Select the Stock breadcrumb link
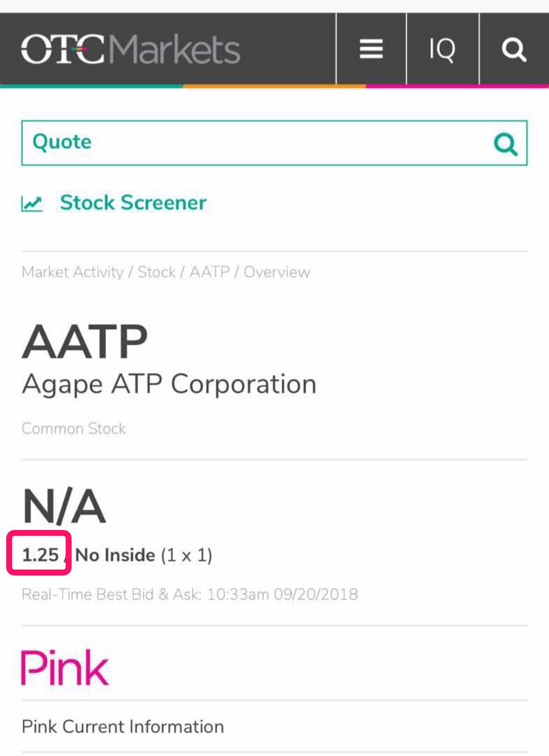 [156, 272]
